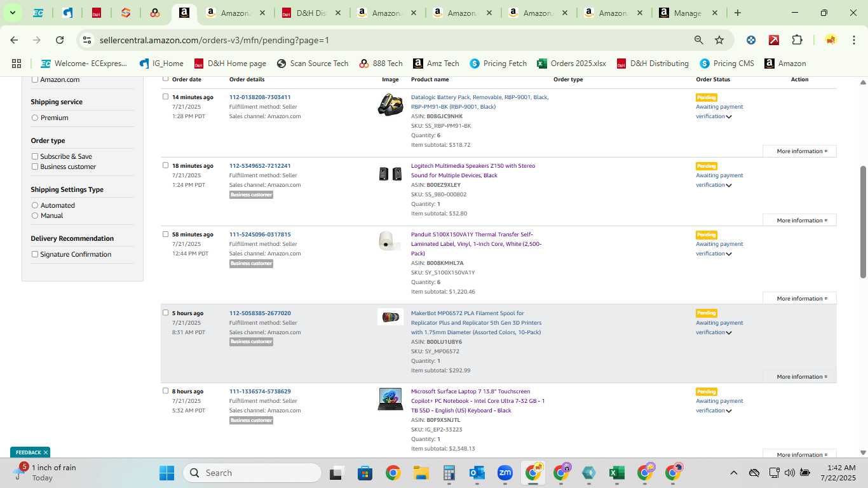Open More information for MakerBot order

pos(799,377)
